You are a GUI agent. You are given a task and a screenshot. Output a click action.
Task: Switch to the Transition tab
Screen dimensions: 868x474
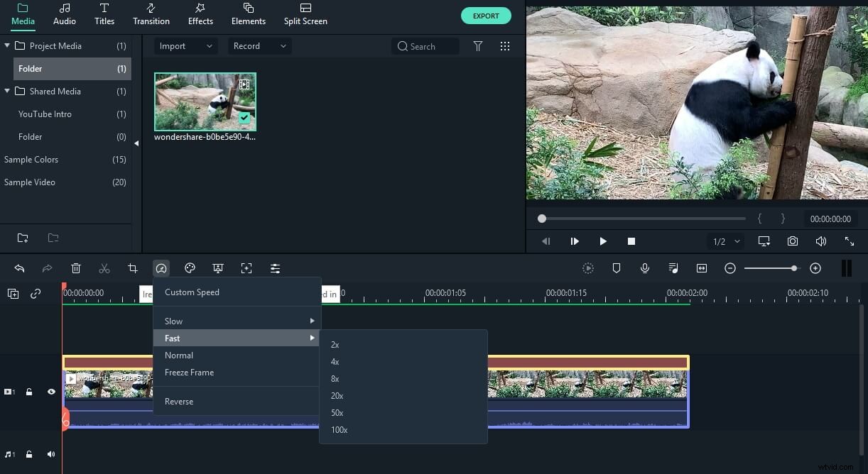[151, 14]
